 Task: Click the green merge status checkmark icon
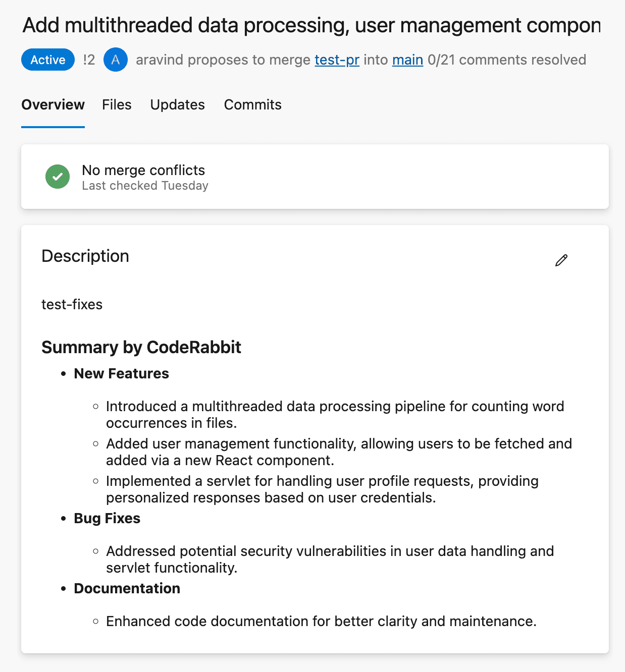pos(58,177)
